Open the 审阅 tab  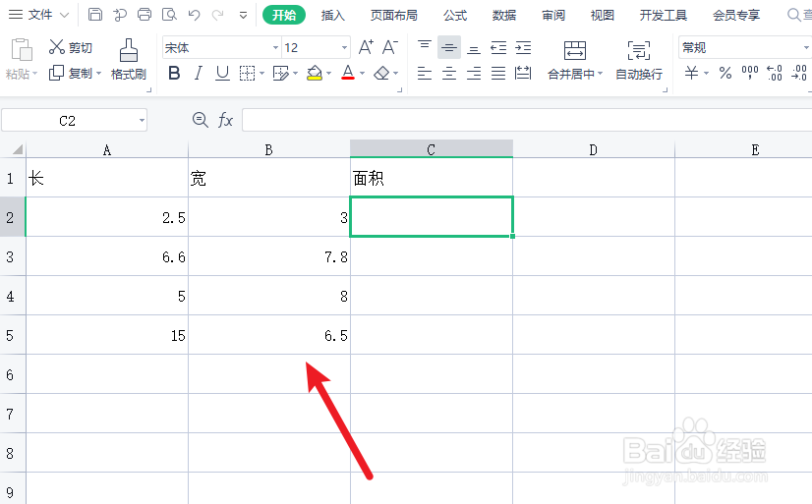(553, 15)
